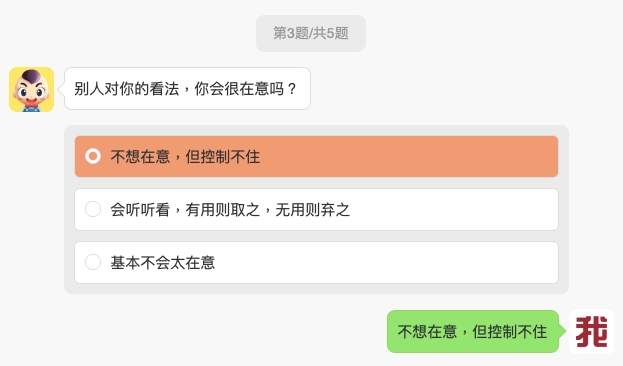The height and width of the screenshot is (366, 623).
Task: Click 但控制不住 in the green reply bubble
Action: pyautogui.click(x=510, y=331)
